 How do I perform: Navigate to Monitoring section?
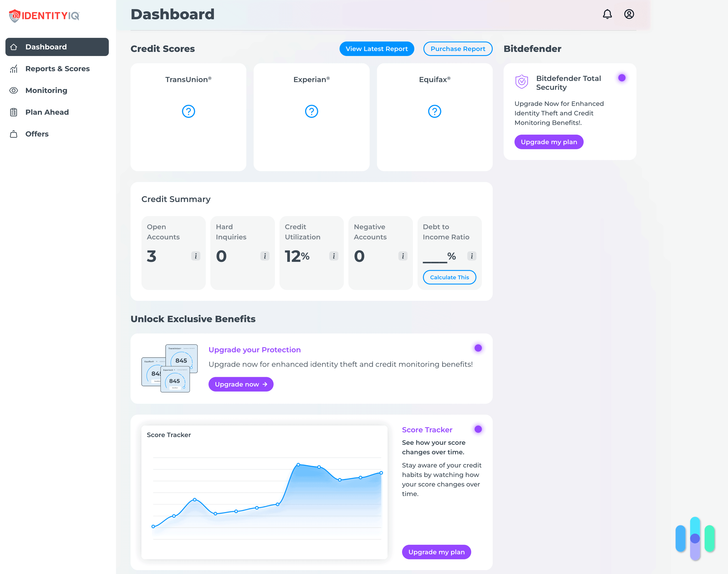point(46,90)
